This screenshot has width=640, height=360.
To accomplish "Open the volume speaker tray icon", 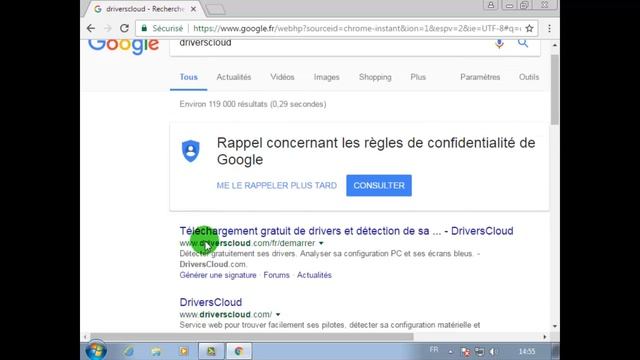I will (493, 351).
